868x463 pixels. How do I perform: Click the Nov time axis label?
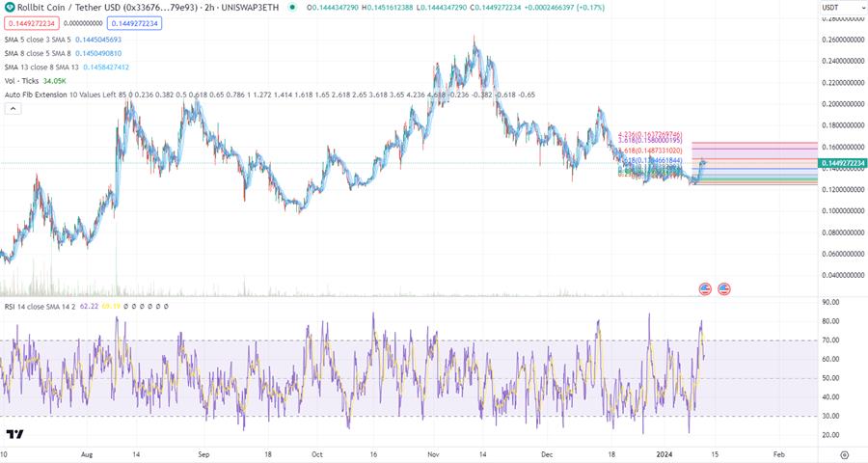[x=433, y=454]
